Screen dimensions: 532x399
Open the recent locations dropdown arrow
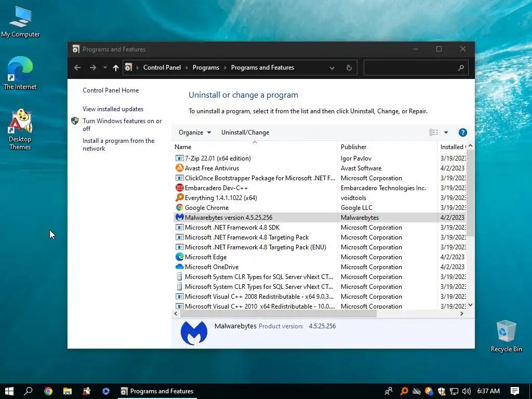click(105, 67)
